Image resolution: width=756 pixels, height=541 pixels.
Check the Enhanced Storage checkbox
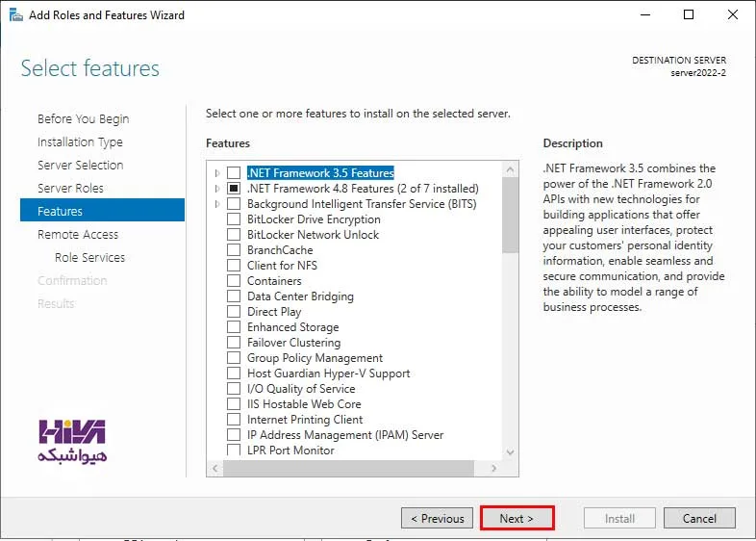tap(234, 327)
